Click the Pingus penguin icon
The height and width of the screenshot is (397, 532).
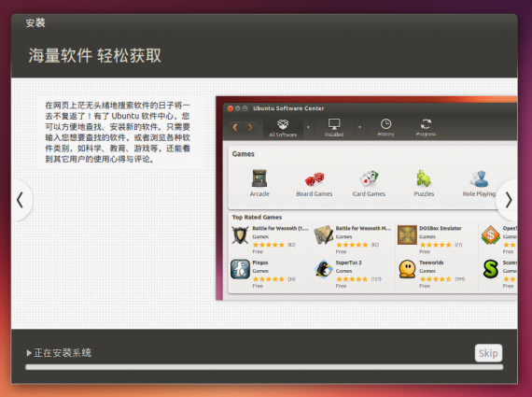point(240,269)
